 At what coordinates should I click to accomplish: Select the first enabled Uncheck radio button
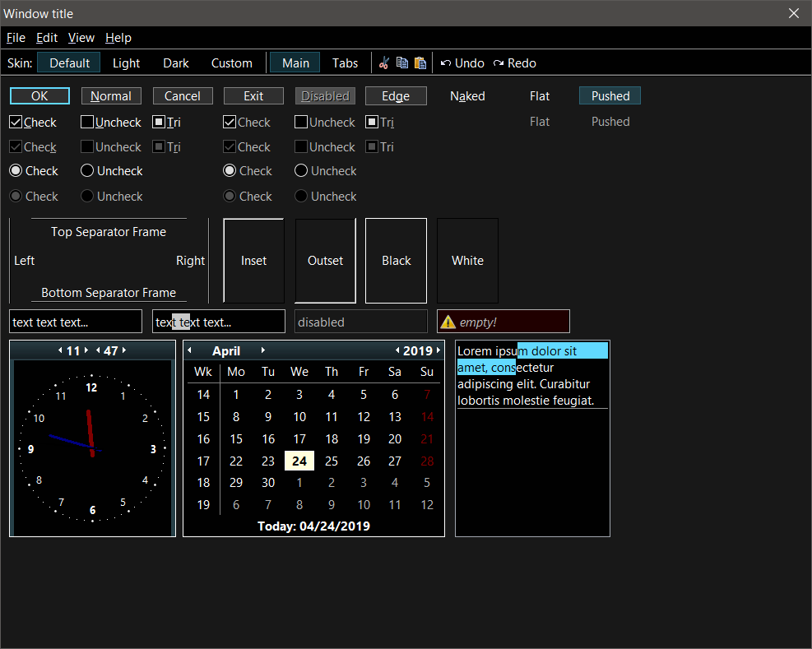point(87,171)
